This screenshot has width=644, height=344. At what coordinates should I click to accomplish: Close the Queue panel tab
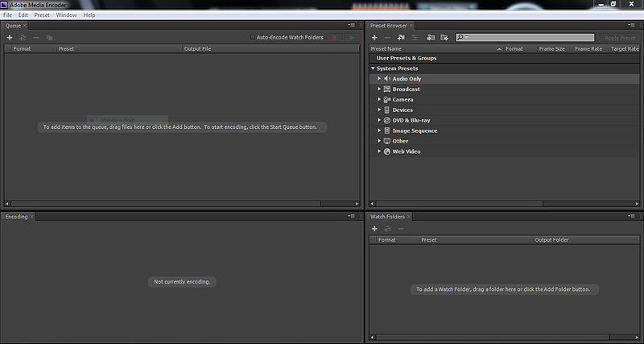[x=25, y=26]
